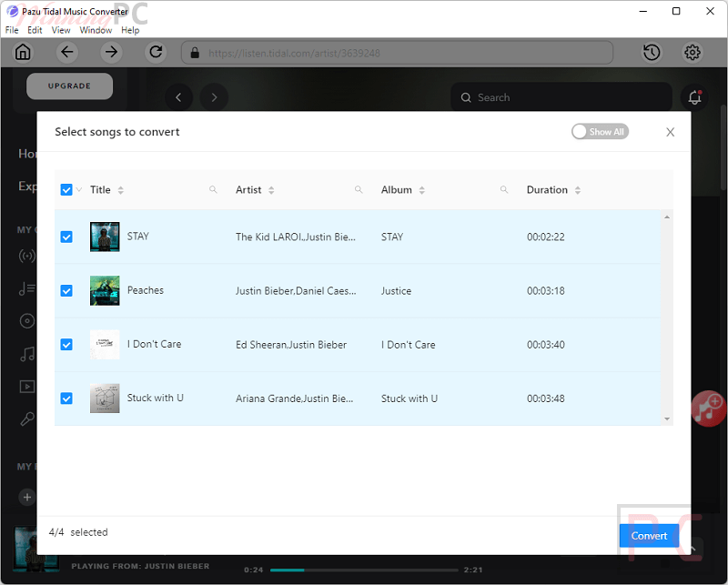
Task: Click the song list scrollbar down arrow
Action: coord(667,419)
